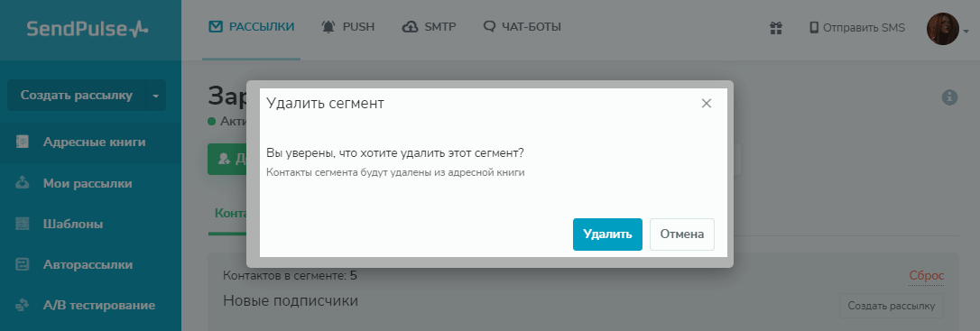The width and height of the screenshot is (980, 331).
Task: Open the user avatar menu
Action: 942,29
